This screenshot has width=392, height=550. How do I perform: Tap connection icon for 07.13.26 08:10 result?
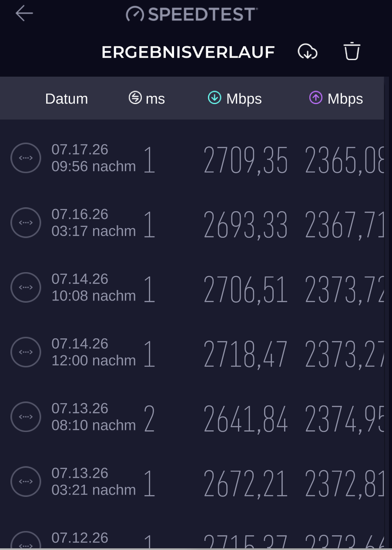pos(26,417)
